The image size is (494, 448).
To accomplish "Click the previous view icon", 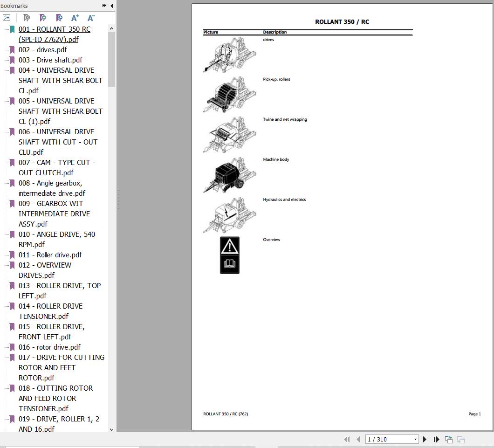I will 449,439.
